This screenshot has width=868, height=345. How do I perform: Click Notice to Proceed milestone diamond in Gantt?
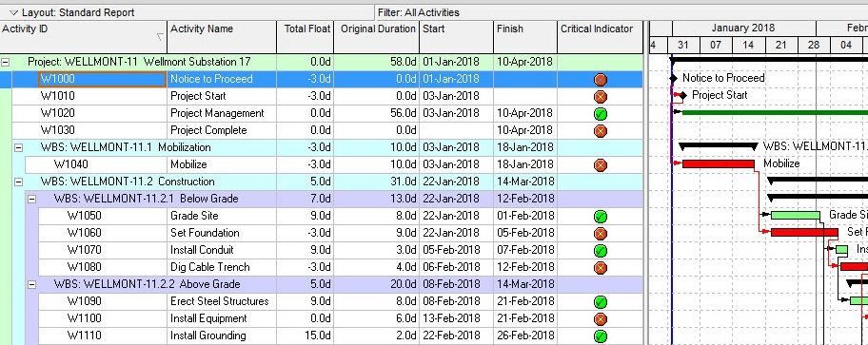click(673, 79)
